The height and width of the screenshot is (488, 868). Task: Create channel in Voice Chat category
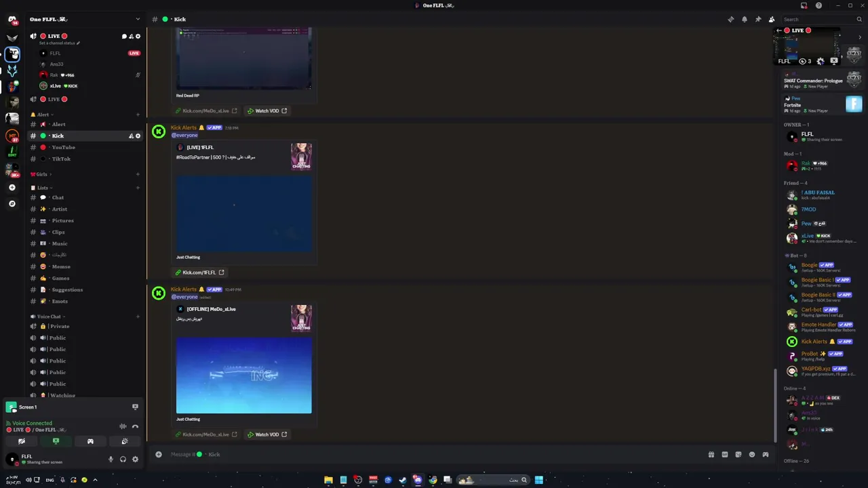(138, 317)
